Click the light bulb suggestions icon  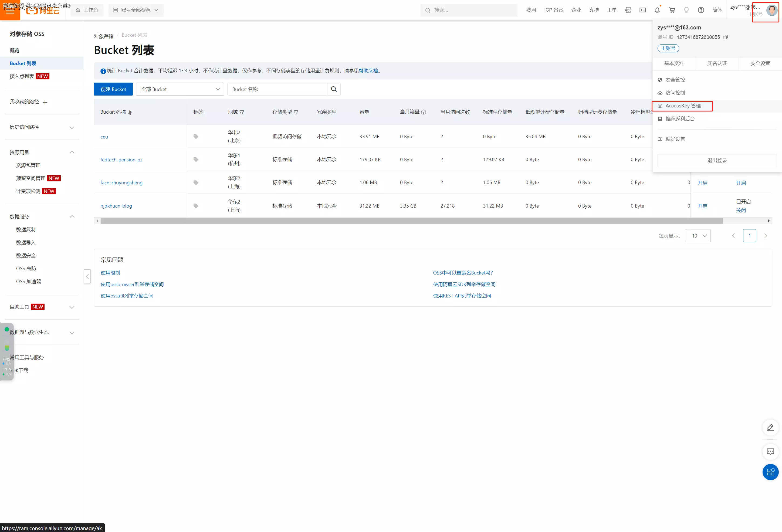[x=686, y=10]
